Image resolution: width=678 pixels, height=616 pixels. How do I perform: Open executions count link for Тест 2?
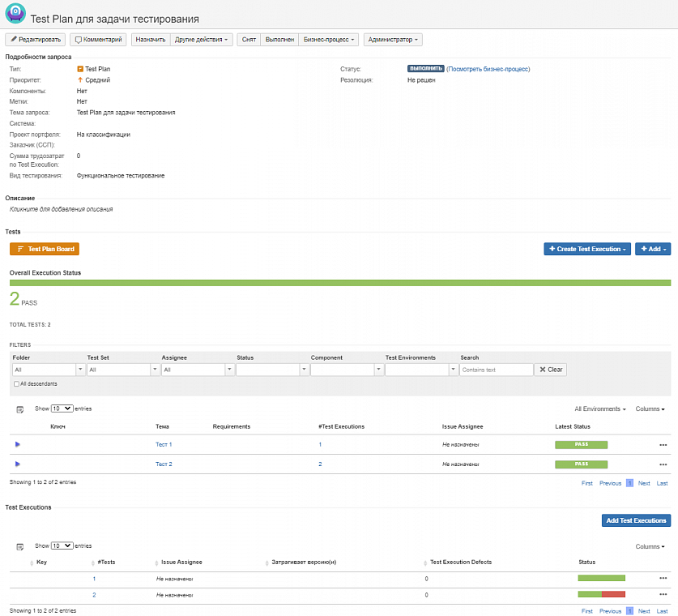coord(320,464)
